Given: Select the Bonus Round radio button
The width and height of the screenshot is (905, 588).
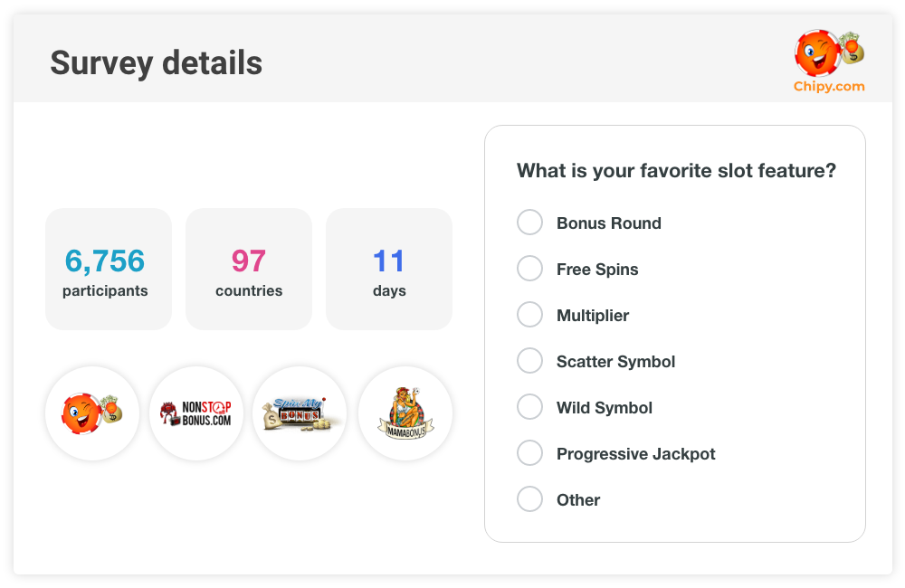Looking at the screenshot, I should 529,222.
